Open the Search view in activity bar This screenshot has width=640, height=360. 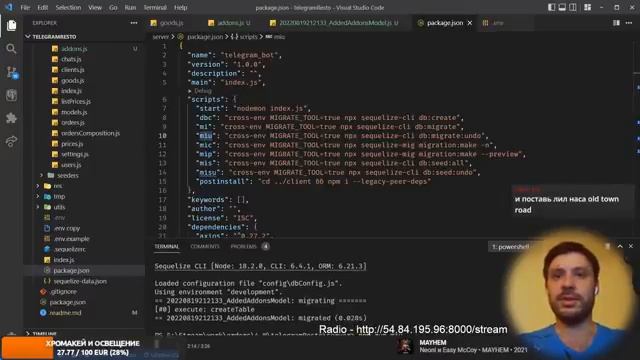click(11, 49)
